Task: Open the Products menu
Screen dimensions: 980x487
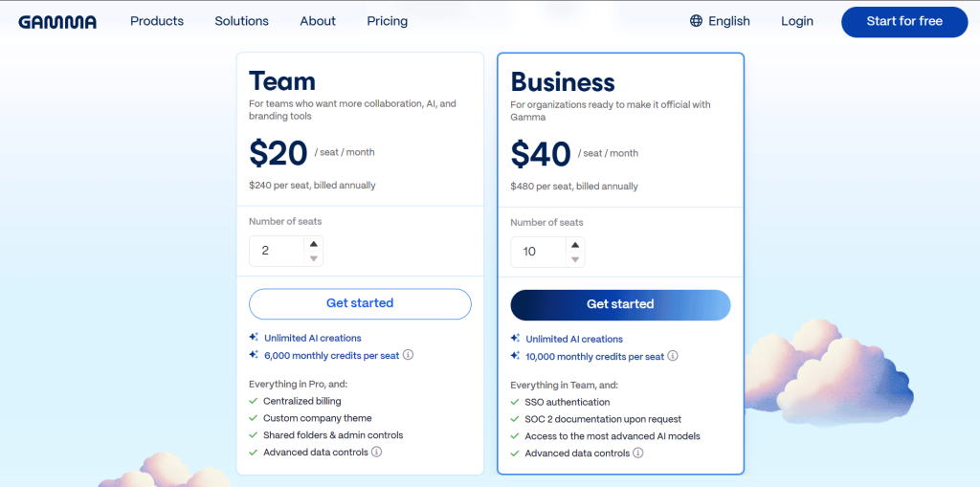Action: coord(157,21)
